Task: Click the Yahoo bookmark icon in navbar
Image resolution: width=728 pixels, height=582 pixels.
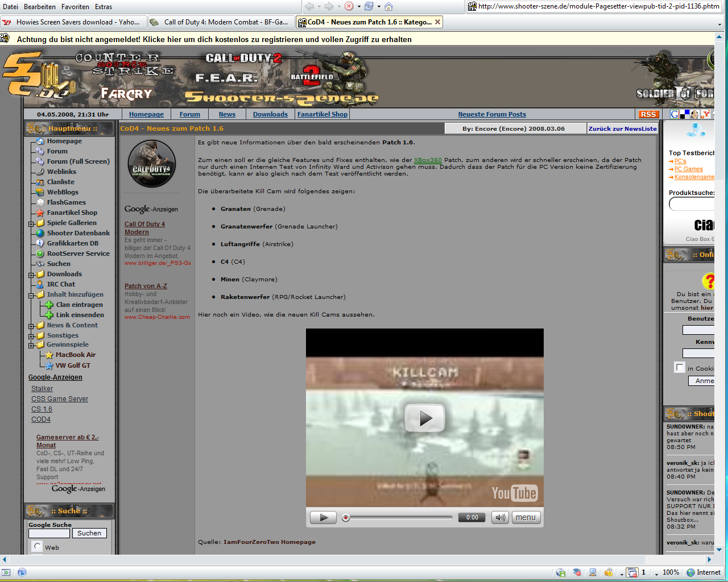Action: (x=705, y=114)
